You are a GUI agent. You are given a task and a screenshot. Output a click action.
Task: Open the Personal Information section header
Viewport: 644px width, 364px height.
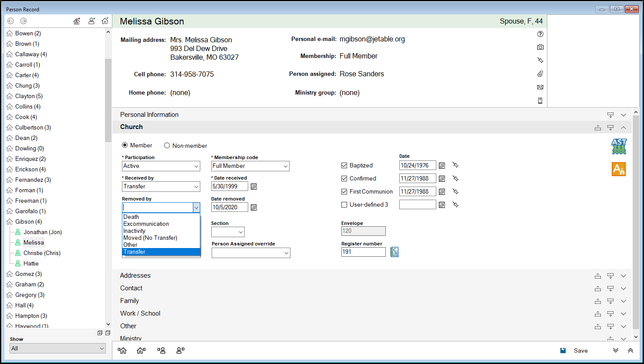coord(149,115)
